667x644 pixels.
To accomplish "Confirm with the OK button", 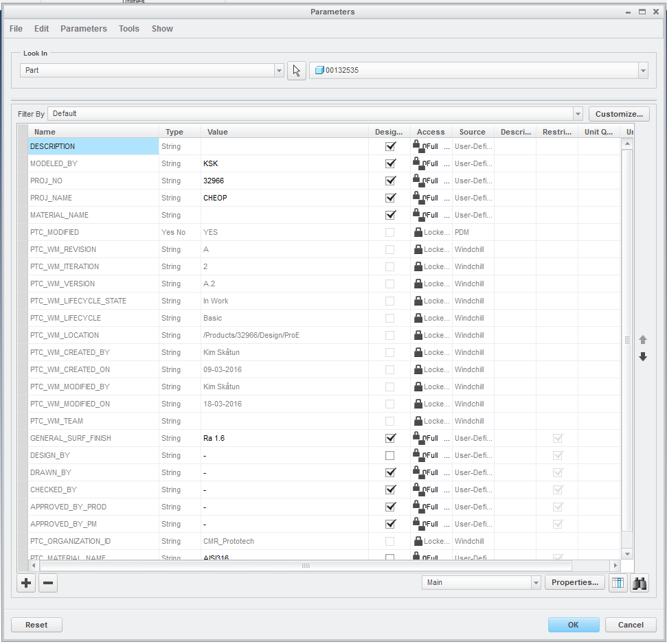I will (574, 625).
